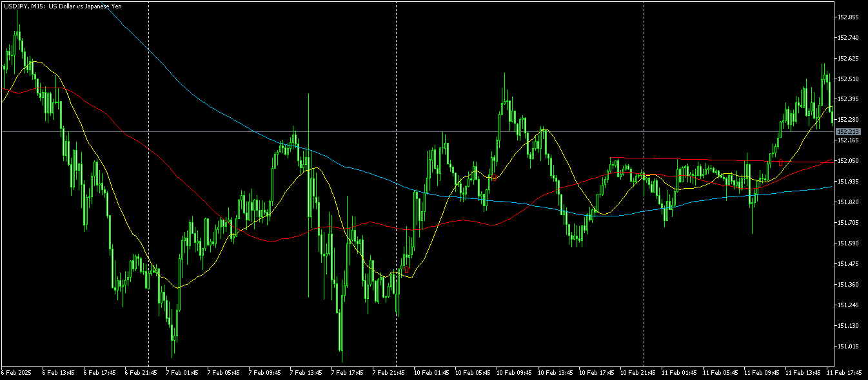This screenshot has height=380, width=868.
Task: Click the red up-arrow marker near 10 Feb 05:45
Action: [493, 177]
